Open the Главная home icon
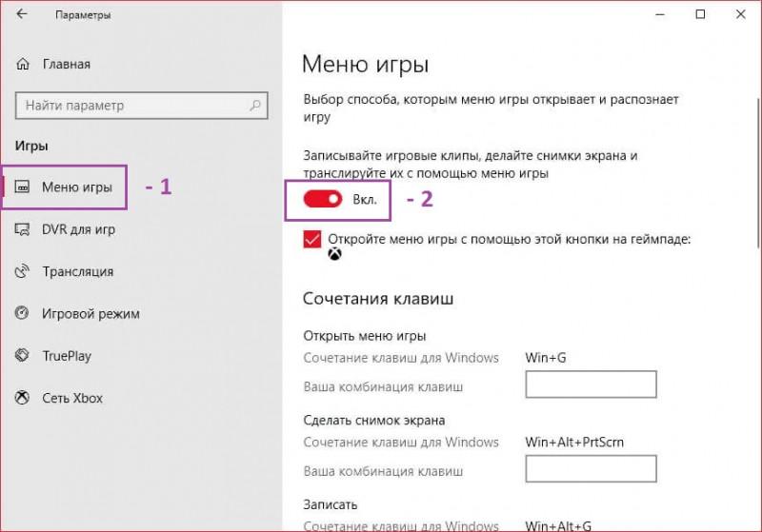 click(23, 64)
